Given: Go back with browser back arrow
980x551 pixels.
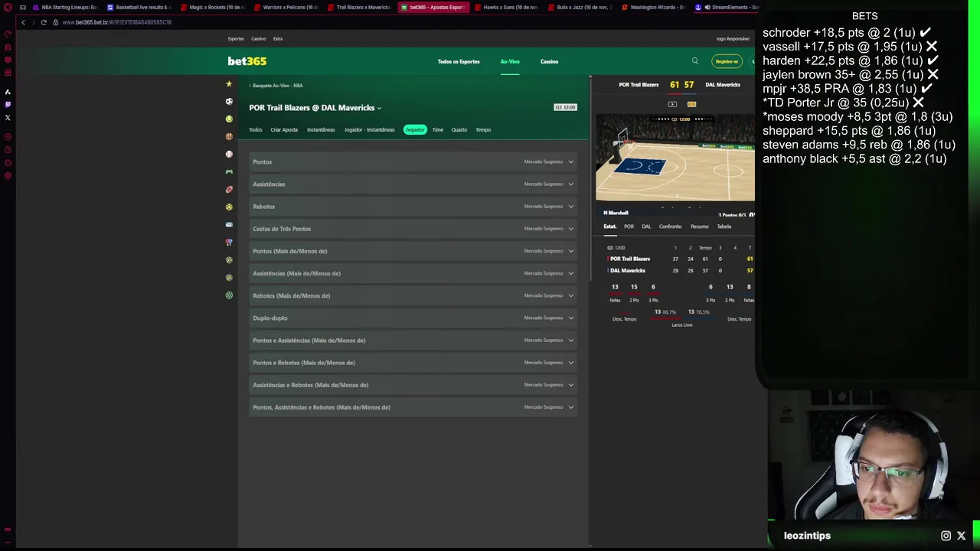Looking at the screenshot, I should [23, 22].
